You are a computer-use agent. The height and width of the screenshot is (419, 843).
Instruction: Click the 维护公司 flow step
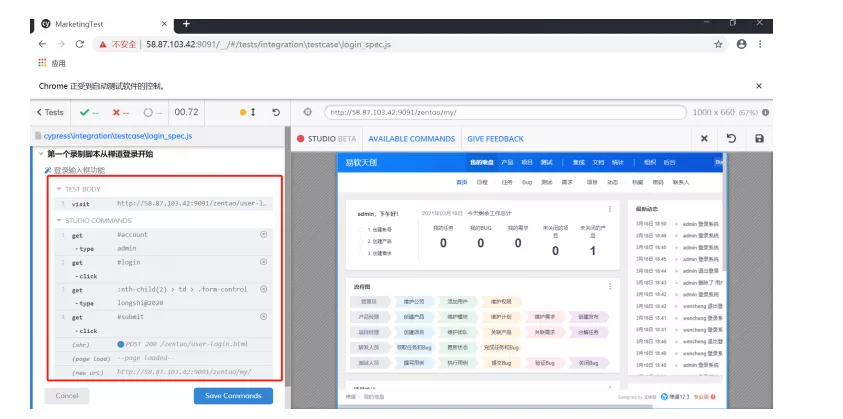[414, 302]
